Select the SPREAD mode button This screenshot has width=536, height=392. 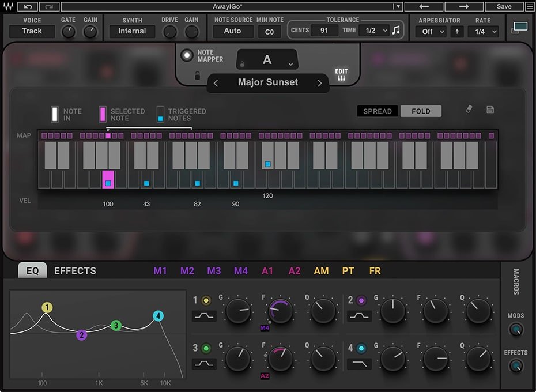point(377,111)
